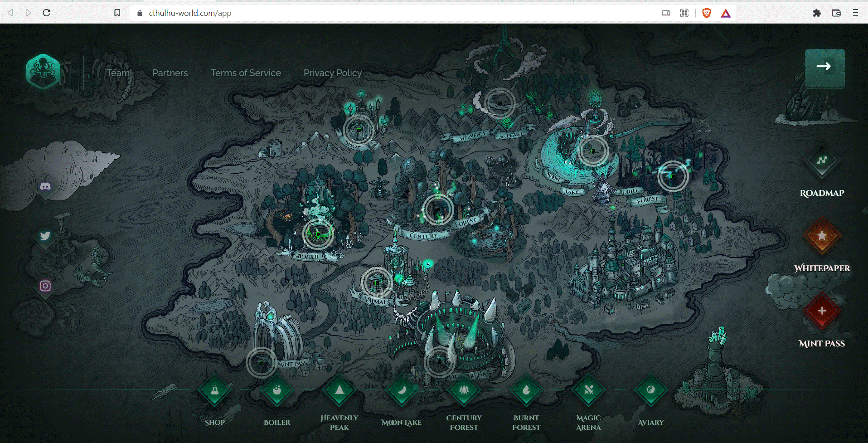Open the Team menu link
This screenshot has width=868, height=443.
pyautogui.click(x=118, y=73)
